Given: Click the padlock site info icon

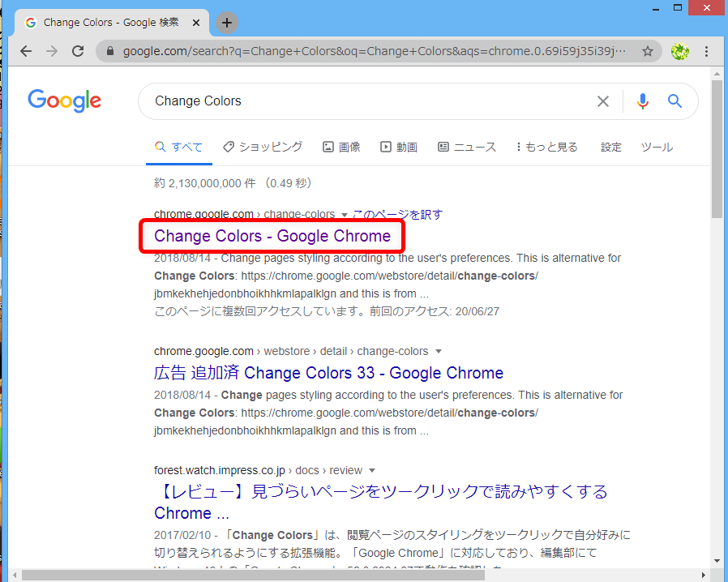Looking at the screenshot, I should pos(110,51).
